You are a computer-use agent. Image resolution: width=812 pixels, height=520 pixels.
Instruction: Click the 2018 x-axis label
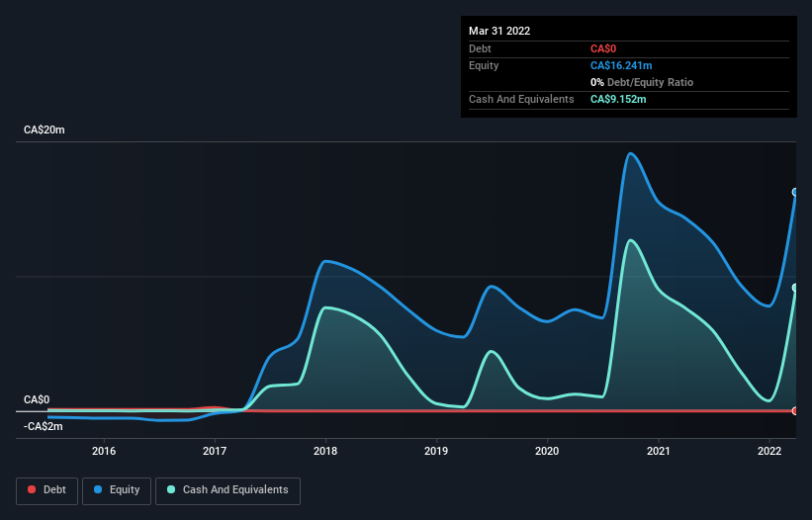coord(325,451)
